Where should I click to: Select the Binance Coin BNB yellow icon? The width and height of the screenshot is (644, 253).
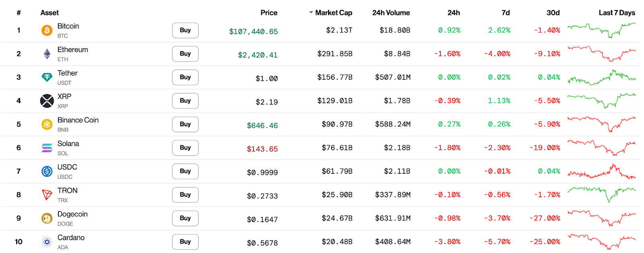click(x=47, y=124)
